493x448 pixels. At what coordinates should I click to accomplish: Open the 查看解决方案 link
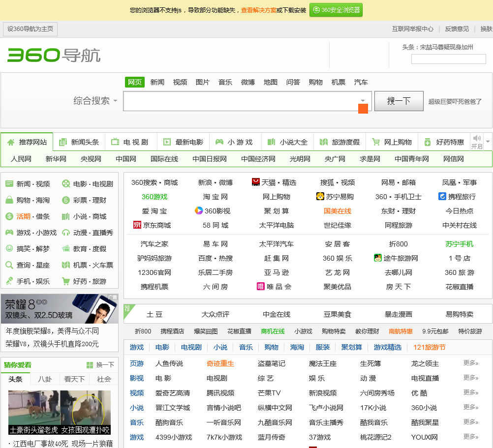tap(258, 10)
